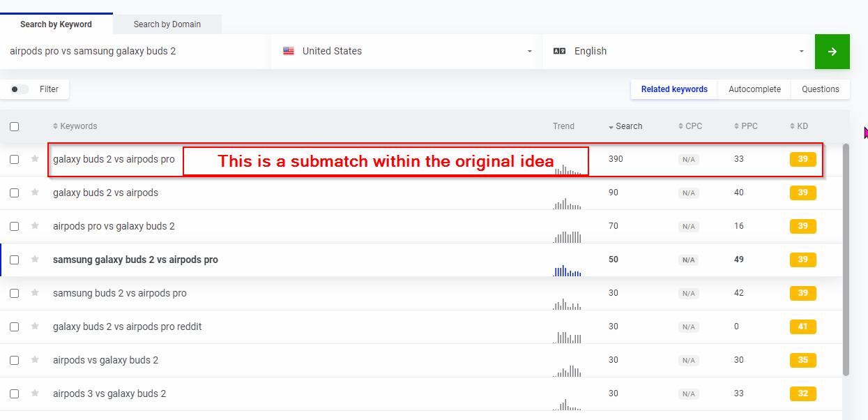Sort by the PPC column header
The height and width of the screenshot is (420, 868).
(746, 126)
